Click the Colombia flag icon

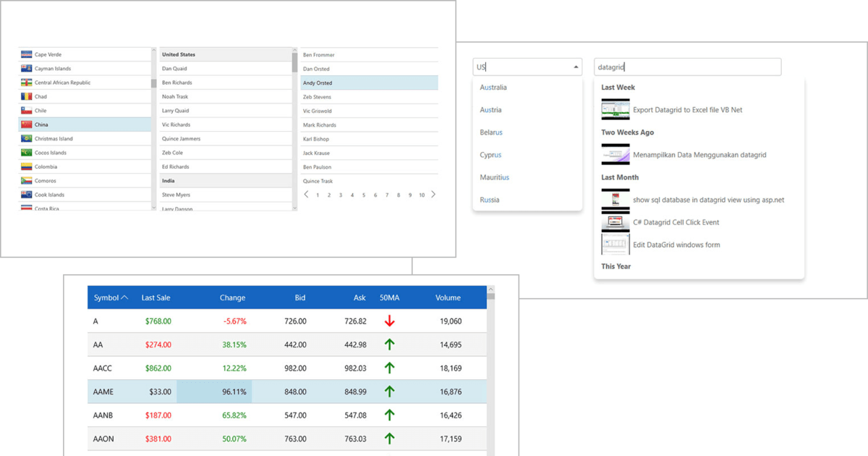point(27,166)
